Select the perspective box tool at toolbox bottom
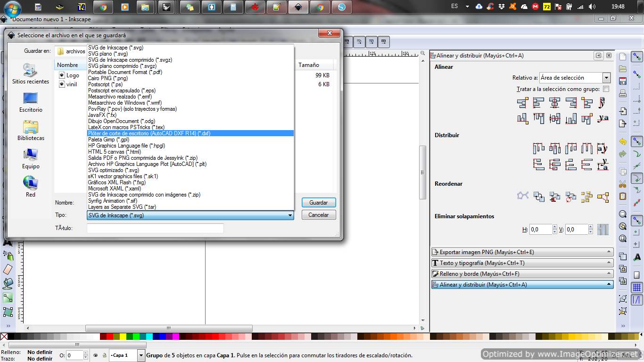The image size is (644, 362). (8, 312)
